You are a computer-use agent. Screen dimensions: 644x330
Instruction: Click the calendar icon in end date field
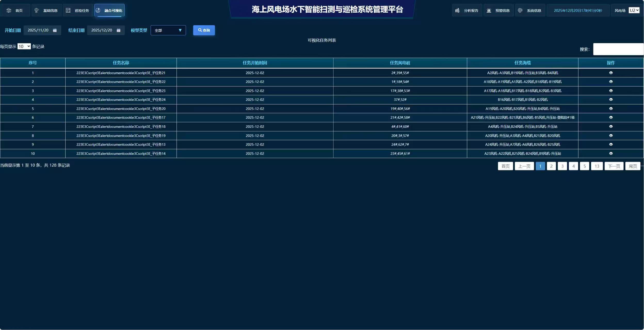118,30
